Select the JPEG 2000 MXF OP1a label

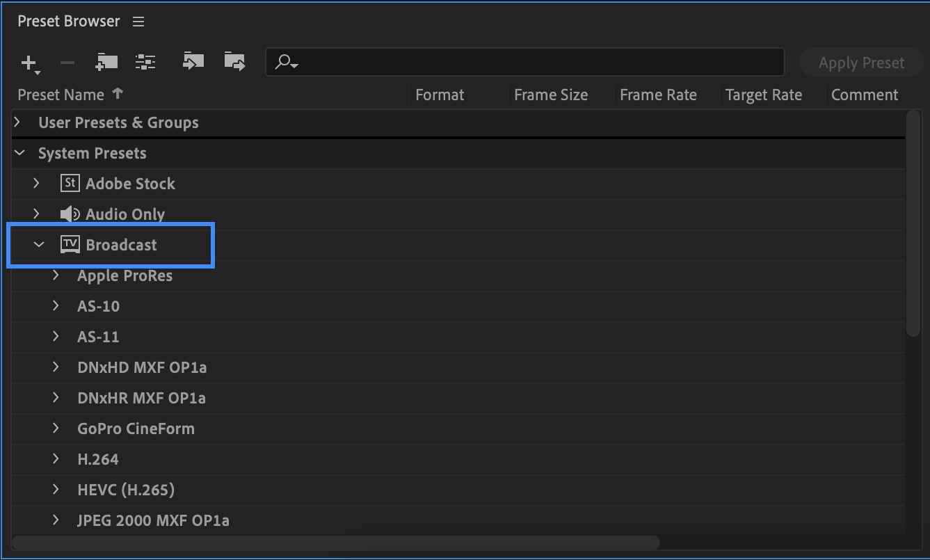[153, 520]
